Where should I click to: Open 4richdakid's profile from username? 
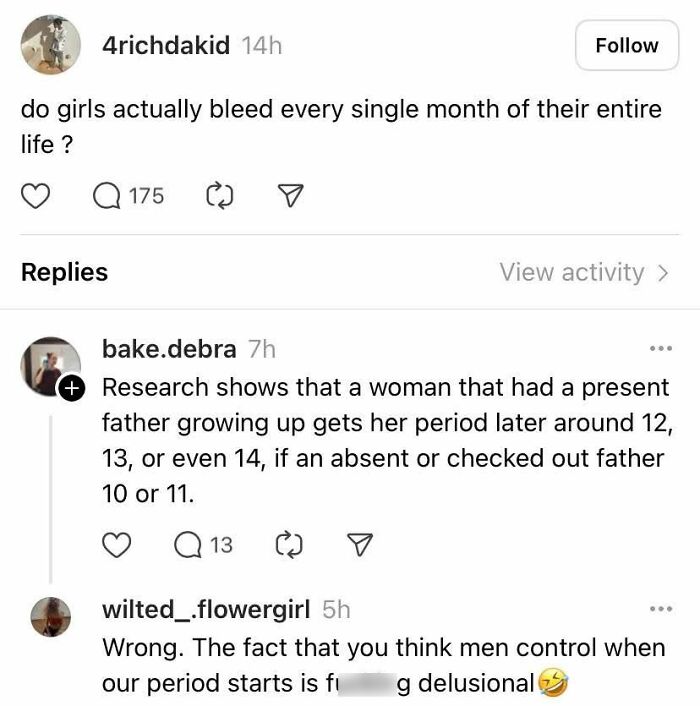(x=166, y=45)
